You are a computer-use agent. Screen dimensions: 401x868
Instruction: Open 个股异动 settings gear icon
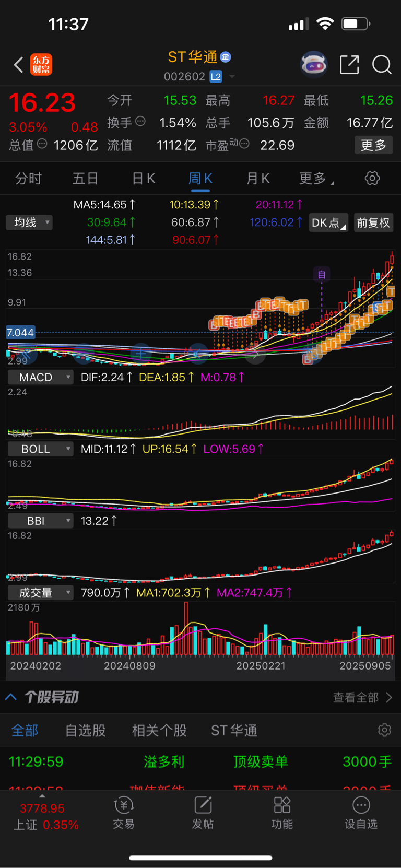[385, 730]
